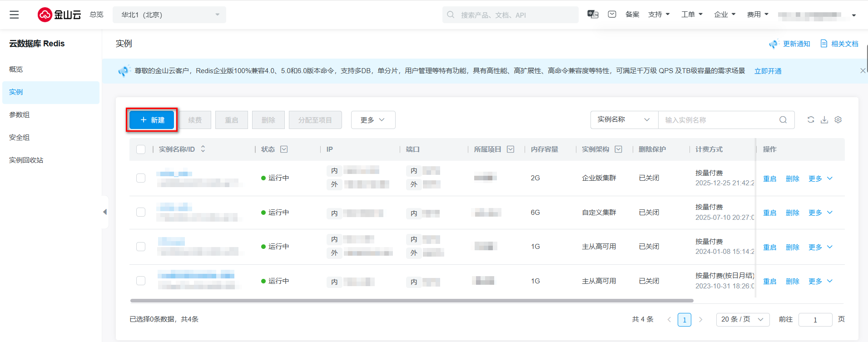The width and height of the screenshot is (868, 342).
Task: Click the refresh list icon
Action: pos(810,120)
